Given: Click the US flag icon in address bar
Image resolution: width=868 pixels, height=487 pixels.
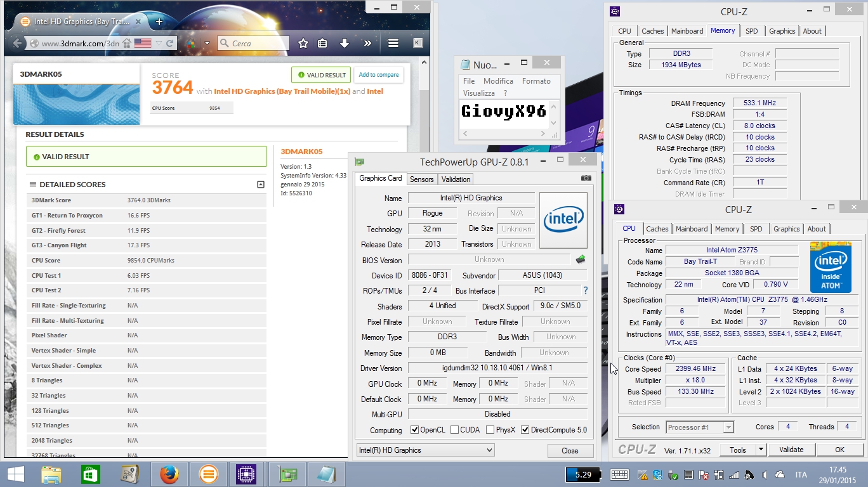Looking at the screenshot, I should 143,43.
